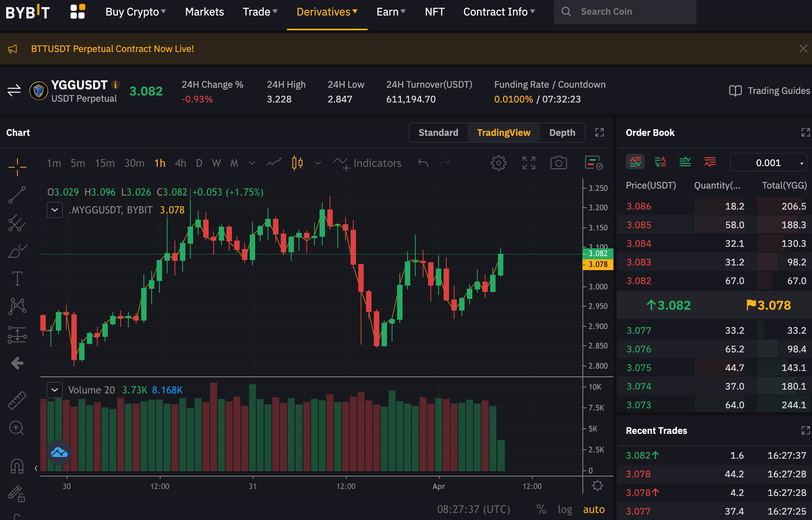The height and width of the screenshot is (520, 812).
Task: Switch trading pair with swap arrows
Action: click(14, 90)
